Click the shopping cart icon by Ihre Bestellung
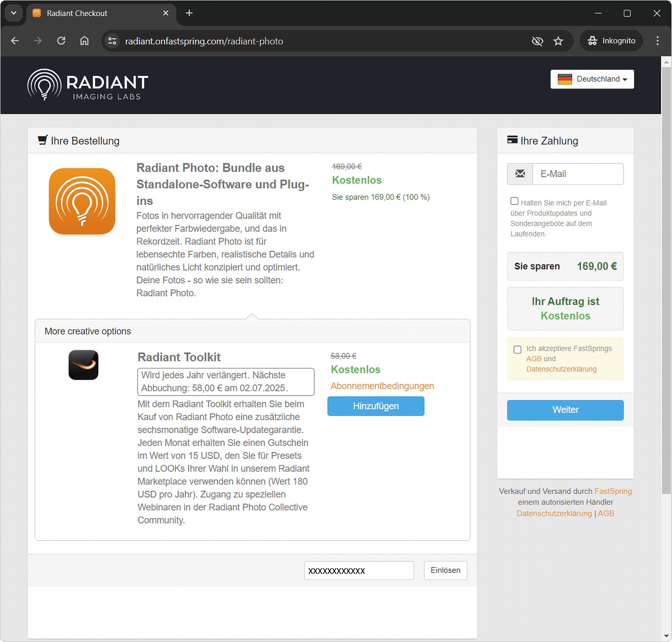 [x=43, y=140]
